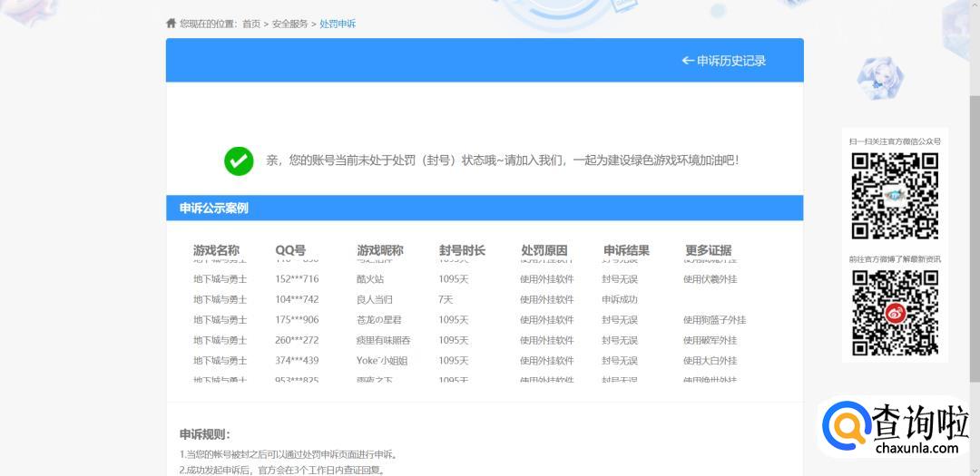This screenshot has height=476, width=980.
Task: Click the home icon in breadcrumb
Action: point(171,23)
